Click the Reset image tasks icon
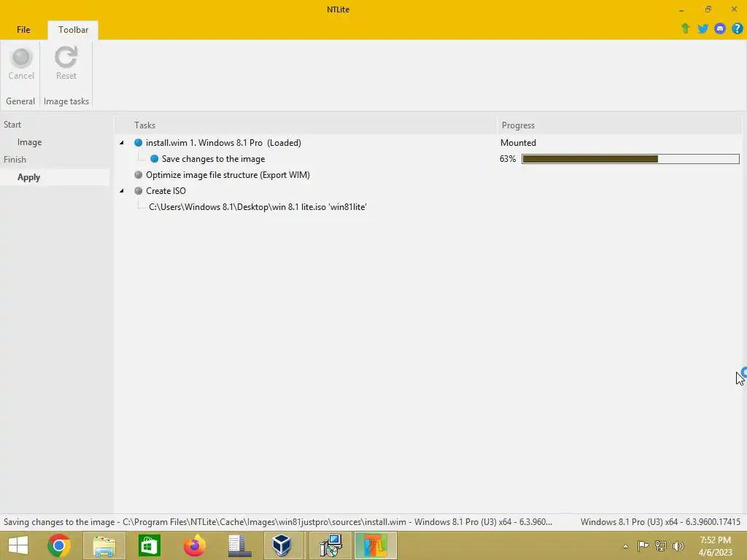The width and height of the screenshot is (747, 560). point(66,58)
